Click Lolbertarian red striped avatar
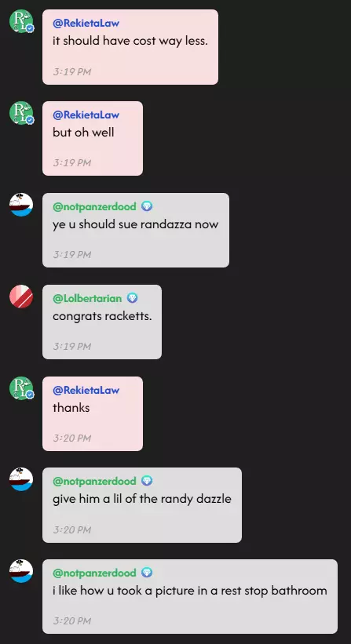This screenshot has height=644, width=351. [21, 297]
